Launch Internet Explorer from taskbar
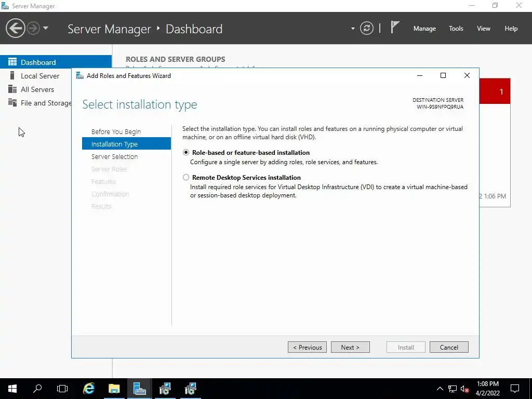Image resolution: width=532 pixels, height=399 pixels. point(88,389)
